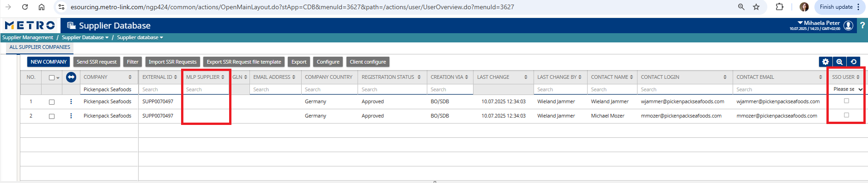Toggle SSO user checkbox for Wieland Jammer

(x=846, y=100)
